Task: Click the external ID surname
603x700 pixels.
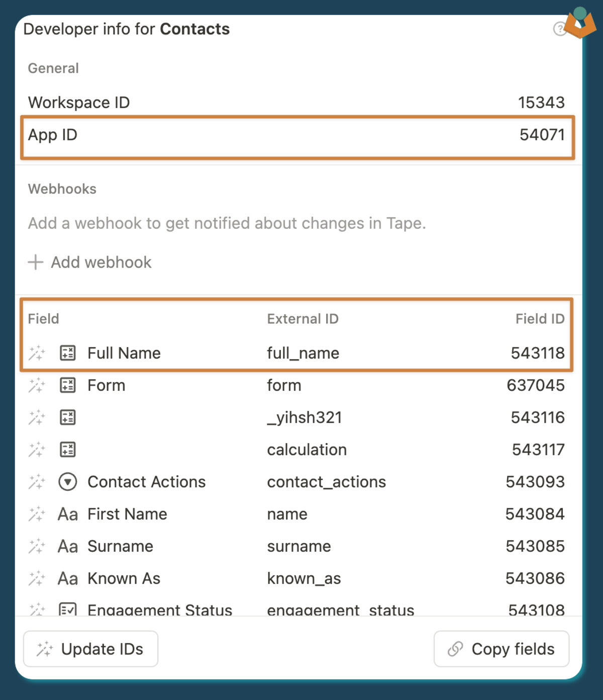Action: click(x=299, y=547)
